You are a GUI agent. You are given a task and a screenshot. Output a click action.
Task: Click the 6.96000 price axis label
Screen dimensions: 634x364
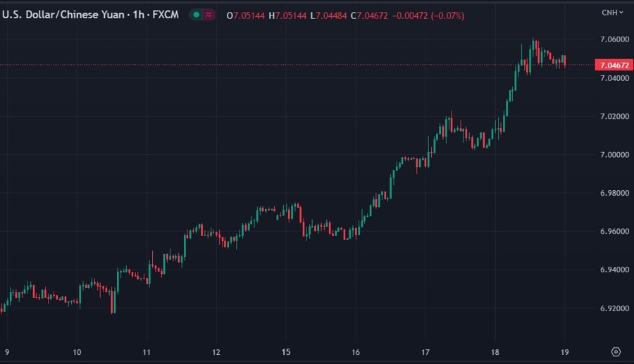[x=614, y=232]
